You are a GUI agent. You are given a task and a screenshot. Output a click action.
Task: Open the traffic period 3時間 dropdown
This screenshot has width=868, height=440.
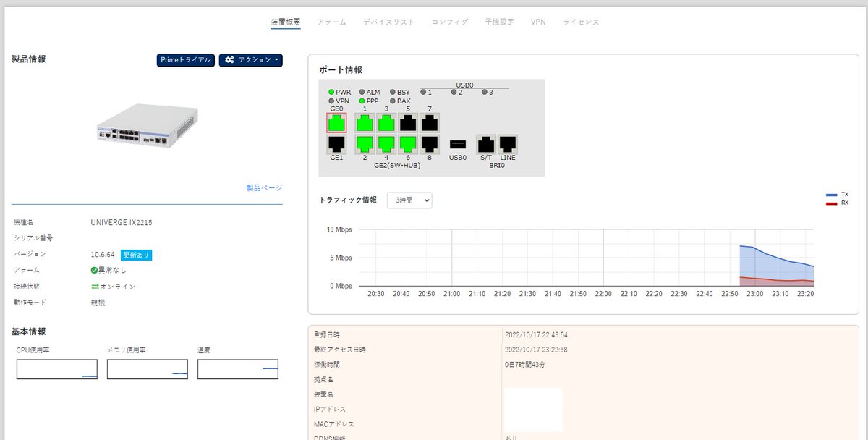(409, 200)
